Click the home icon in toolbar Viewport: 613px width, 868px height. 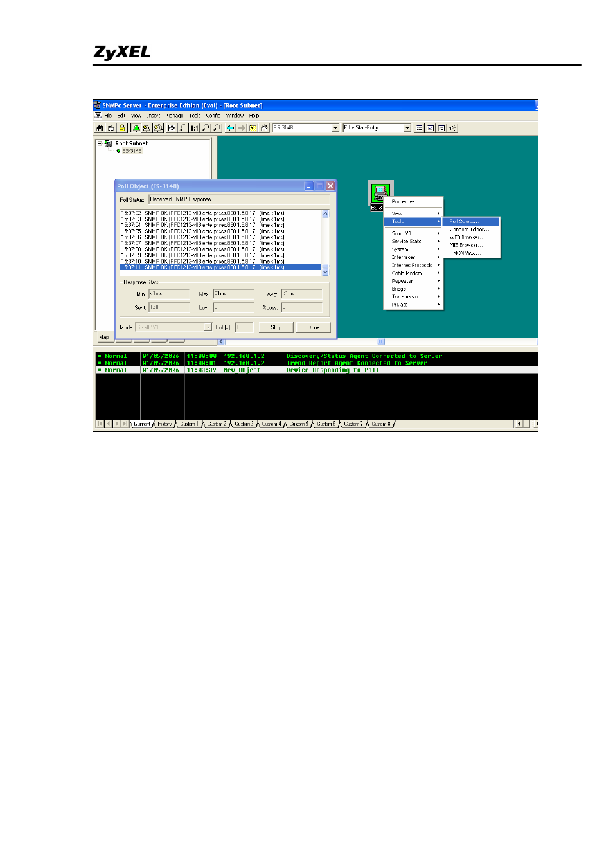point(264,128)
